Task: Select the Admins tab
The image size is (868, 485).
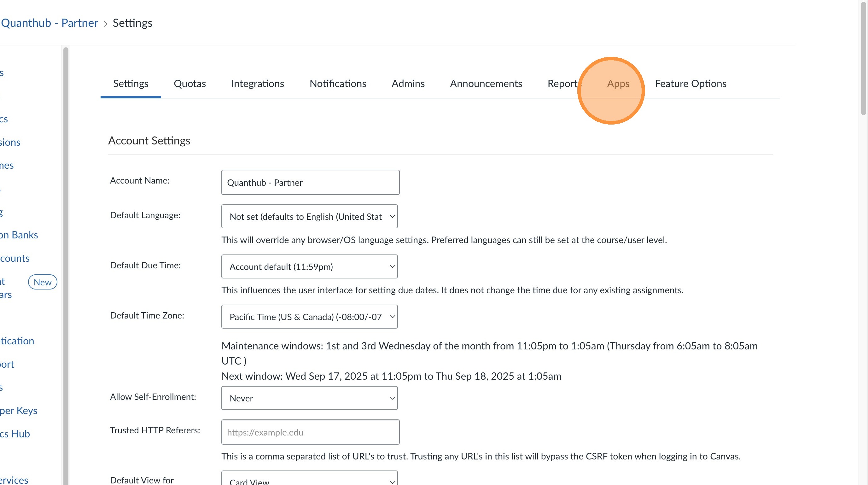Action: [408, 83]
